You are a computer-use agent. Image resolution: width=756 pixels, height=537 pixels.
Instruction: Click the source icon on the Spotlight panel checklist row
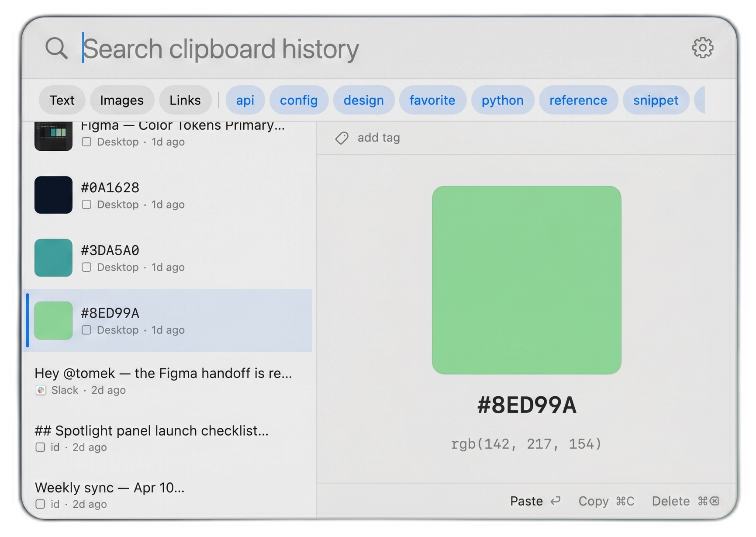click(x=40, y=447)
